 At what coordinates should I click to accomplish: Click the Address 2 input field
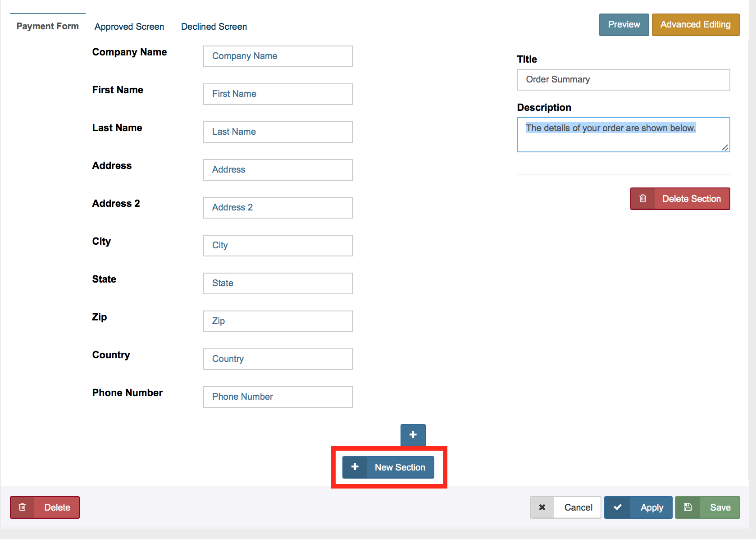(278, 208)
